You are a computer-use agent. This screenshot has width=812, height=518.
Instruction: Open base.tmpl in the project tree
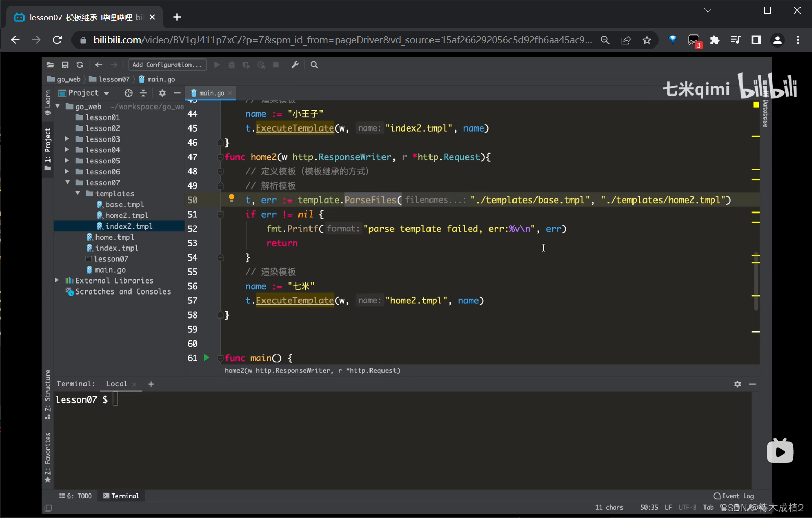124,205
